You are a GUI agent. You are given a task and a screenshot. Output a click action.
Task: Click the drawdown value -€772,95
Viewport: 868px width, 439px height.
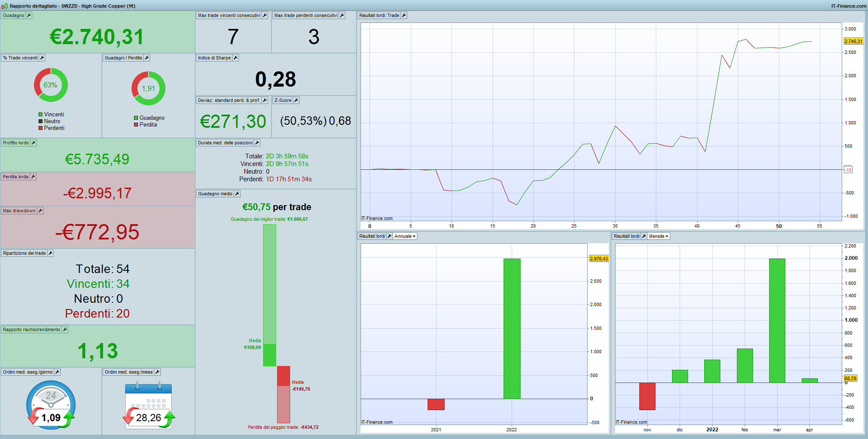[x=97, y=232]
